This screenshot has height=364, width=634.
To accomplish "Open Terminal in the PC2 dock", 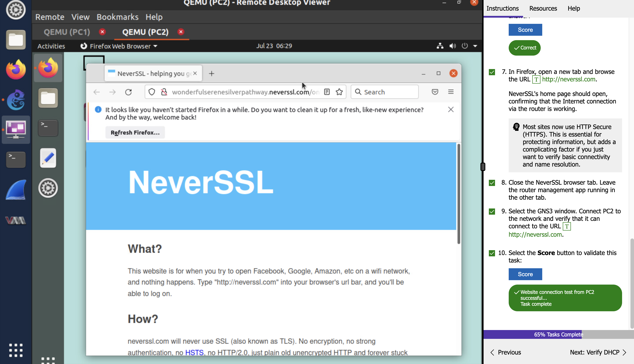I will pyautogui.click(x=48, y=128).
